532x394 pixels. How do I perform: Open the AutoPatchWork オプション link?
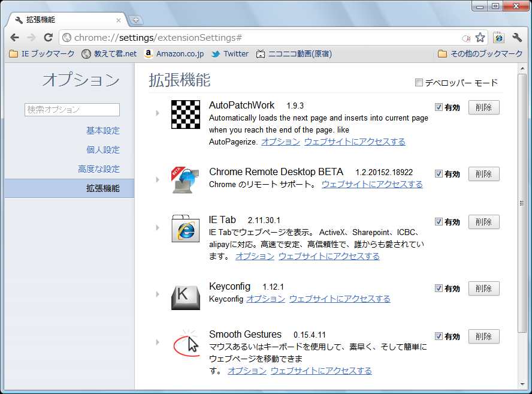pos(280,142)
